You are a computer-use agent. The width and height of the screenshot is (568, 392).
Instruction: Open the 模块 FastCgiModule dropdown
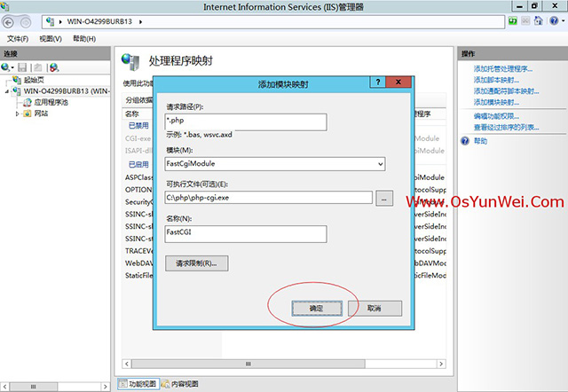click(380, 164)
